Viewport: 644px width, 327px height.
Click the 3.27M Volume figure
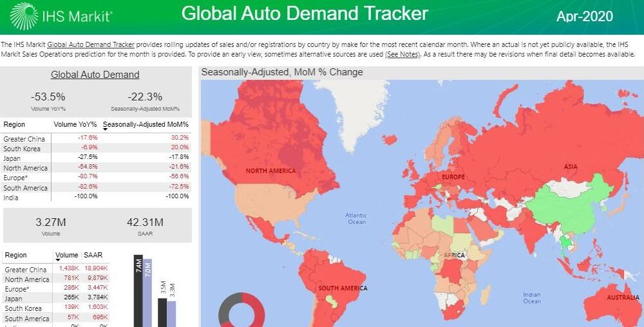click(50, 222)
